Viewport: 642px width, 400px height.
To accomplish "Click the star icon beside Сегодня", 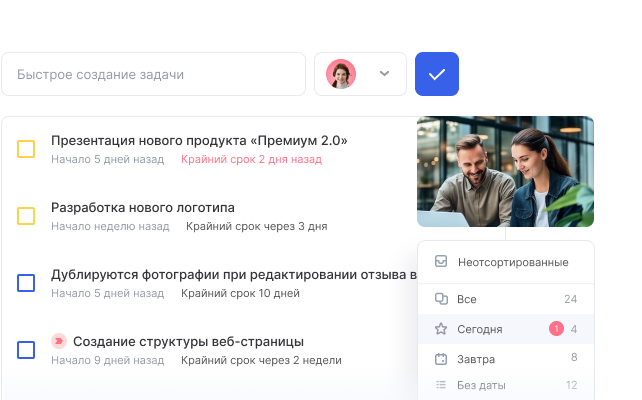I will pyautogui.click(x=441, y=328).
